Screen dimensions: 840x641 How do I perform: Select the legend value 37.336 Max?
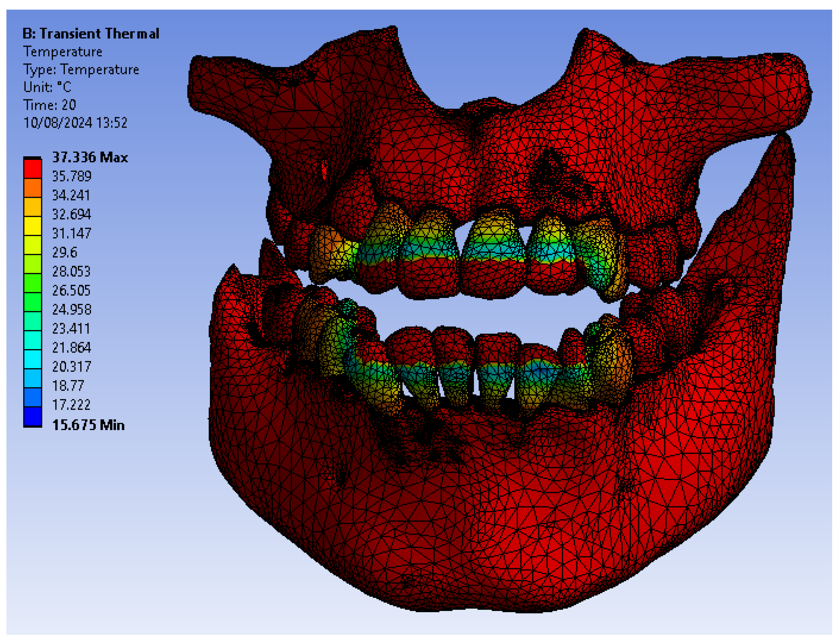(x=90, y=157)
